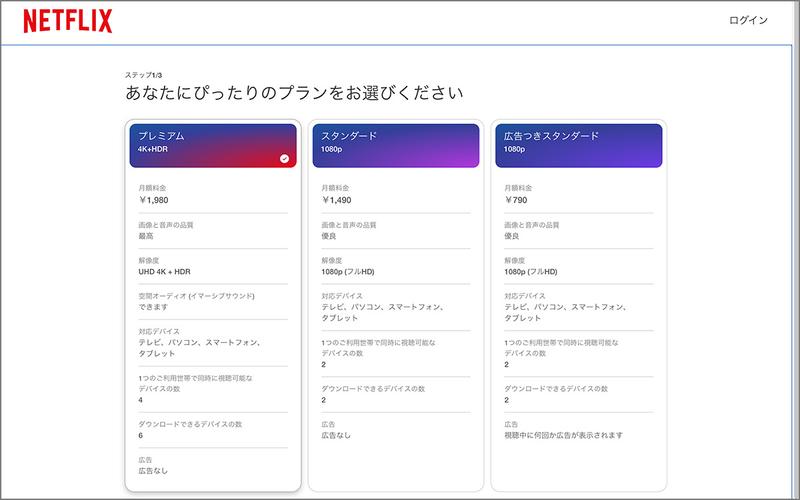The image size is (800, 500).
Task: Click the download device count 6
Action: tap(141, 436)
